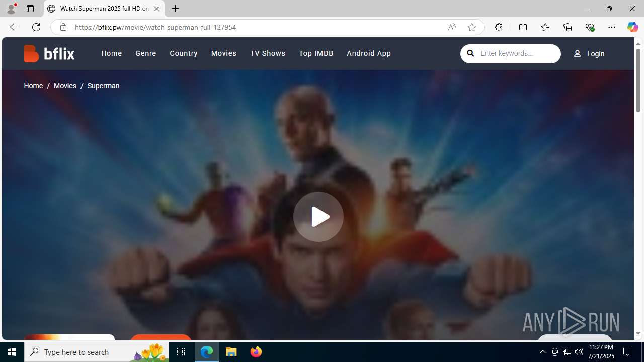Click page scrollbar down arrow

(x=638, y=334)
